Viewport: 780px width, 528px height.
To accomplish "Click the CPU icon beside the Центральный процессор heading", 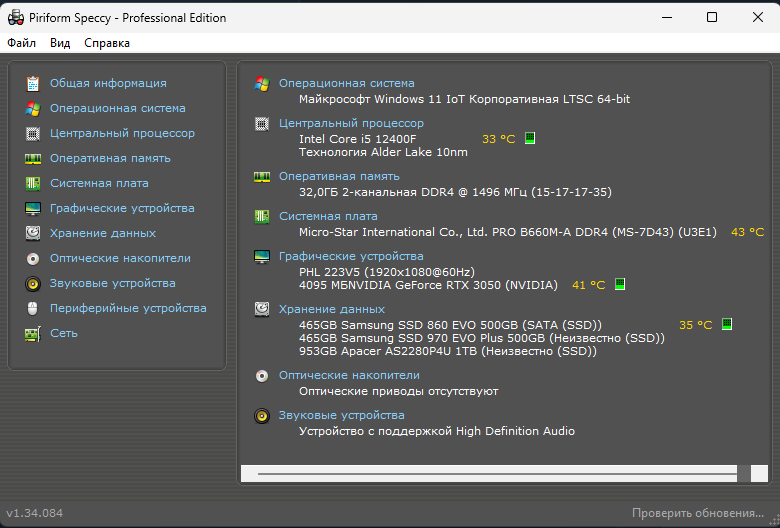I will 262,123.
